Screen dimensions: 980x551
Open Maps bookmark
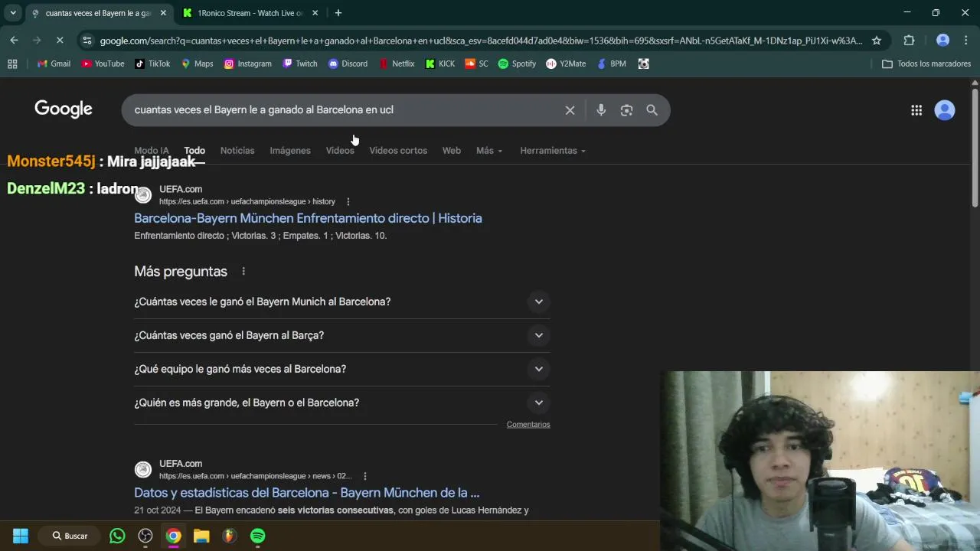(198, 64)
